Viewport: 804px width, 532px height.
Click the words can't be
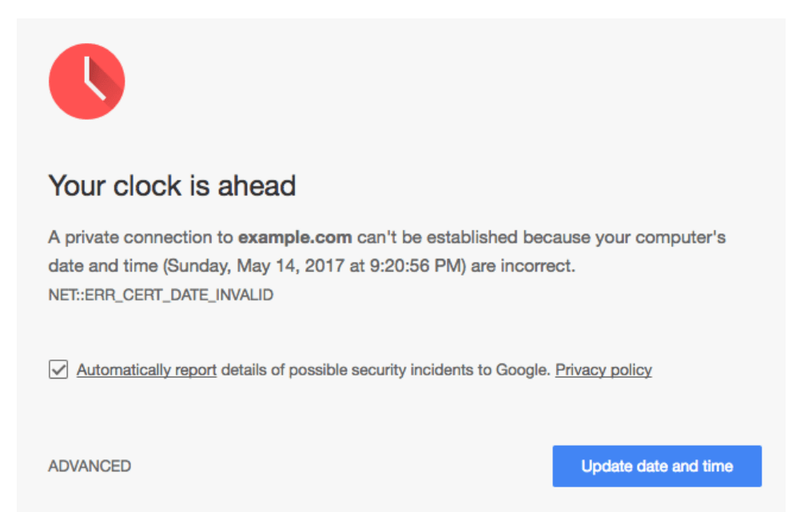[x=389, y=238]
